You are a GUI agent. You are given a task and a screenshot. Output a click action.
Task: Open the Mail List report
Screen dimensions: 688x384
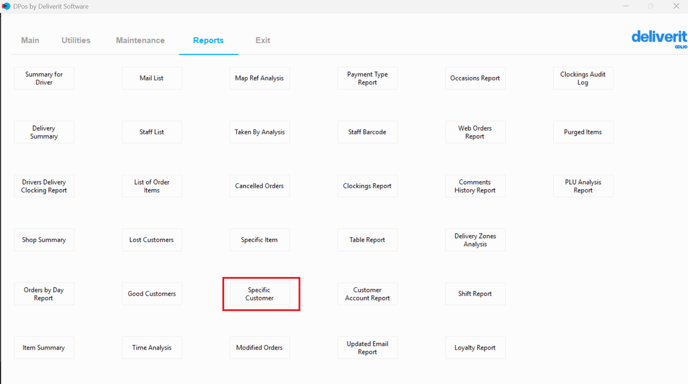tap(152, 78)
